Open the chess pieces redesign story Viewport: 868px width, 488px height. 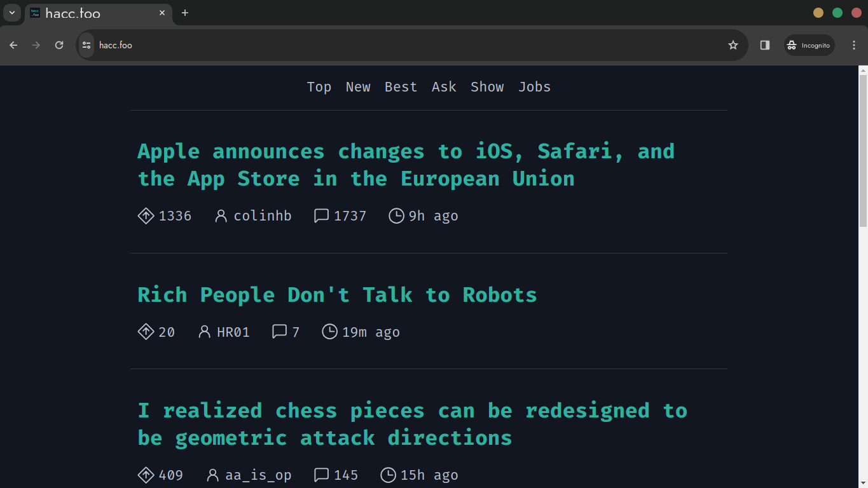[412, 424]
